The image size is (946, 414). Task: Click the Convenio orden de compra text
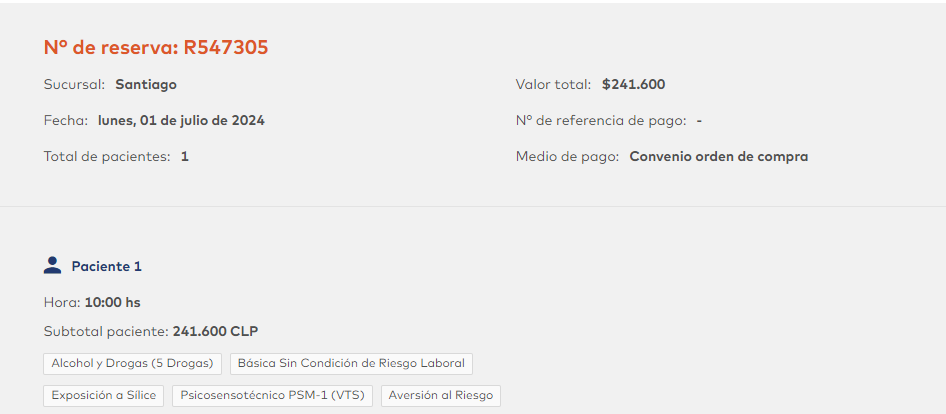(x=718, y=157)
